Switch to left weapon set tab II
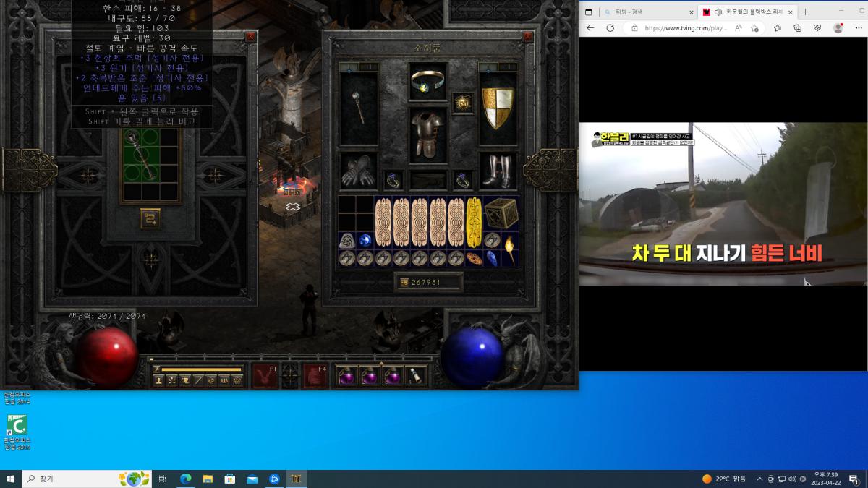 367,67
